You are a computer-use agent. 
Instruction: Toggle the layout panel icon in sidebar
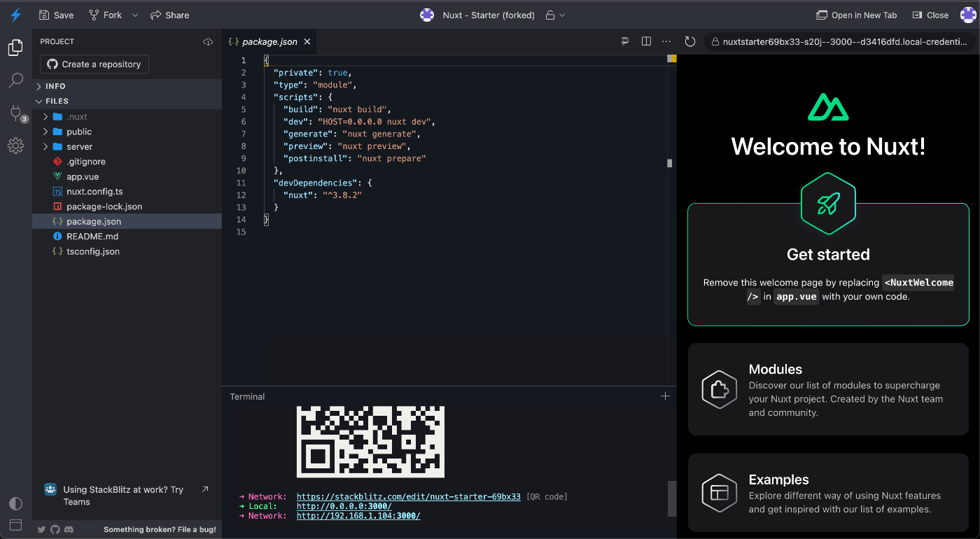[x=15, y=524]
